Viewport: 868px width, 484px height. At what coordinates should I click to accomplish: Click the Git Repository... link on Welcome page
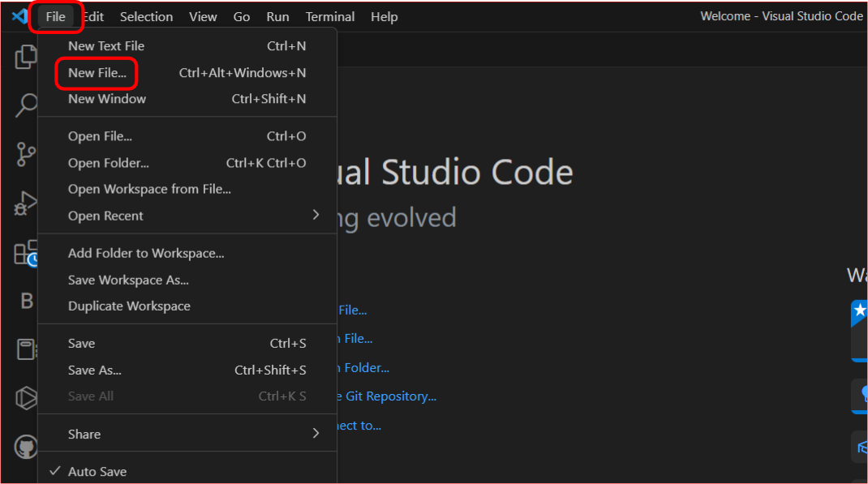point(386,396)
